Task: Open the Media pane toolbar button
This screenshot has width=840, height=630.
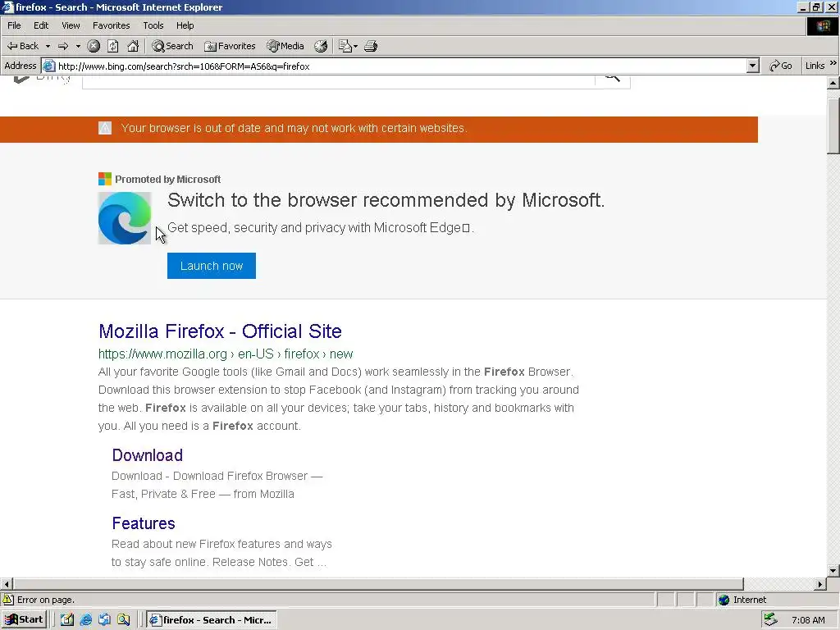Action: 285,46
